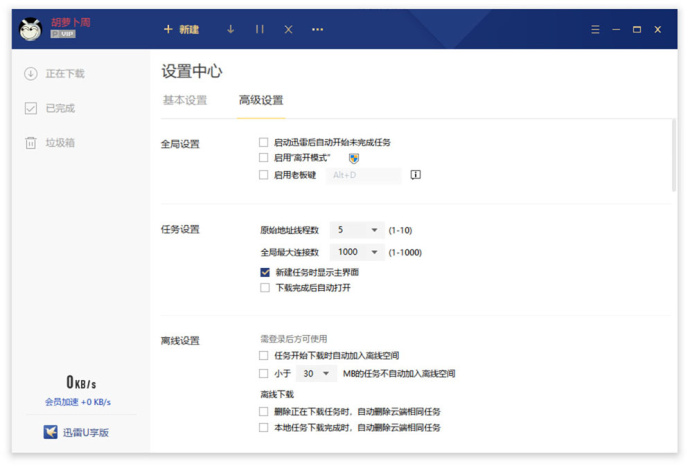Maximize the Thunder window
Image resolution: width=690 pixels, height=468 pixels.
coord(637,29)
